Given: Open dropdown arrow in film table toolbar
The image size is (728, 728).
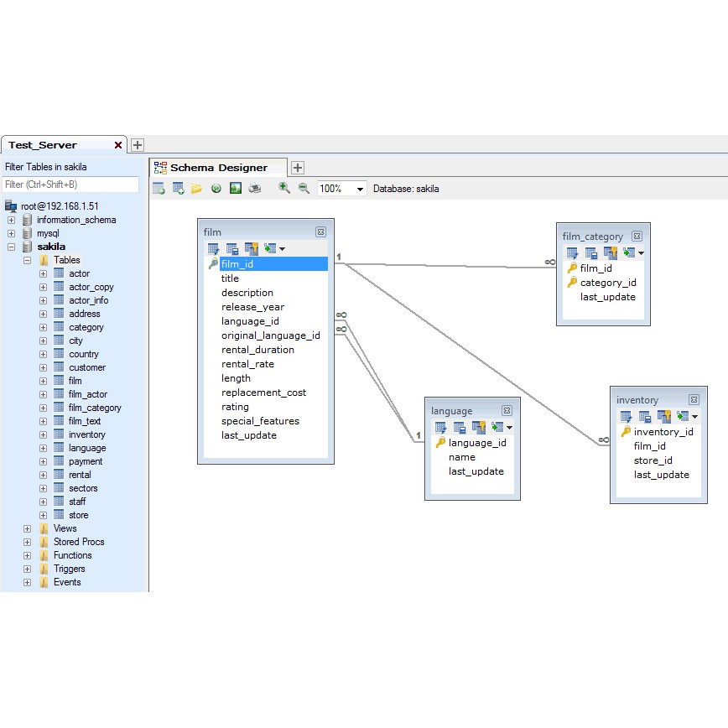Looking at the screenshot, I should (x=282, y=249).
